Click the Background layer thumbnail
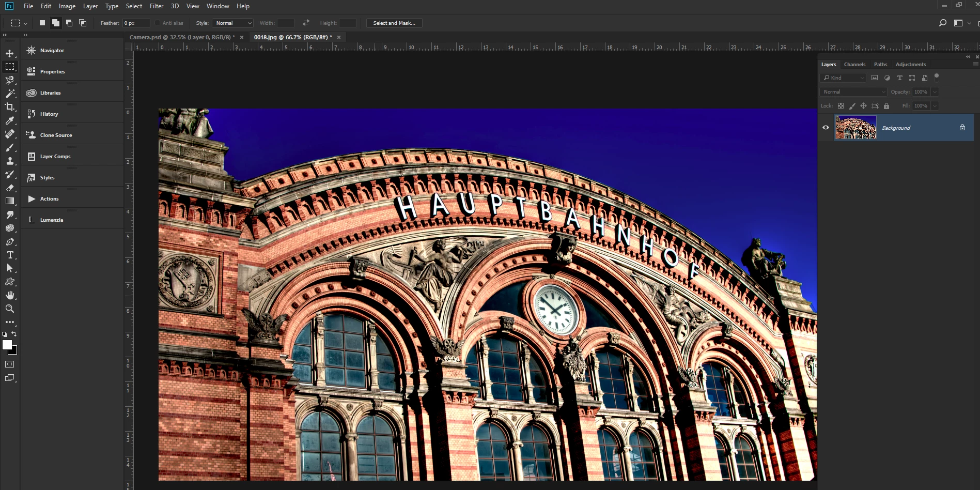The height and width of the screenshot is (490, 980). 855,128
